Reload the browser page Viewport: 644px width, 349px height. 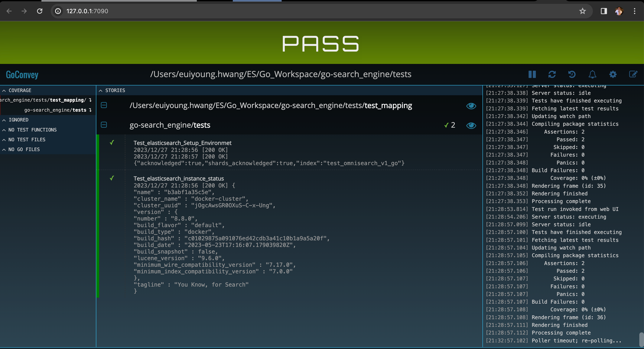pyautogui.click(x=39, y=11)
